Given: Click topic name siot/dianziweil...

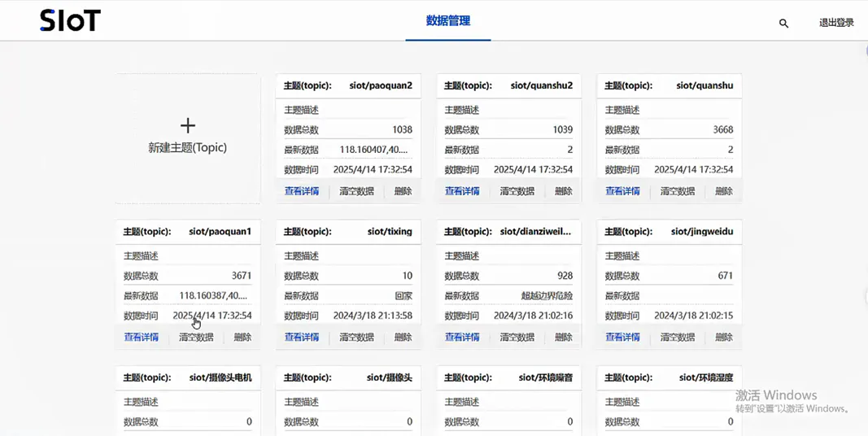Looking at the screenshot, I should [x=535, y=232].
